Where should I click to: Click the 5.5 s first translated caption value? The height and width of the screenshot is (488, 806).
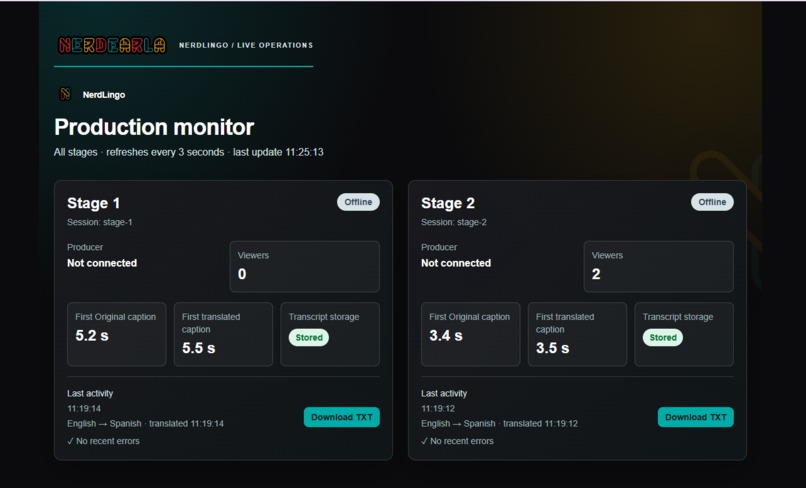(198, 348)
